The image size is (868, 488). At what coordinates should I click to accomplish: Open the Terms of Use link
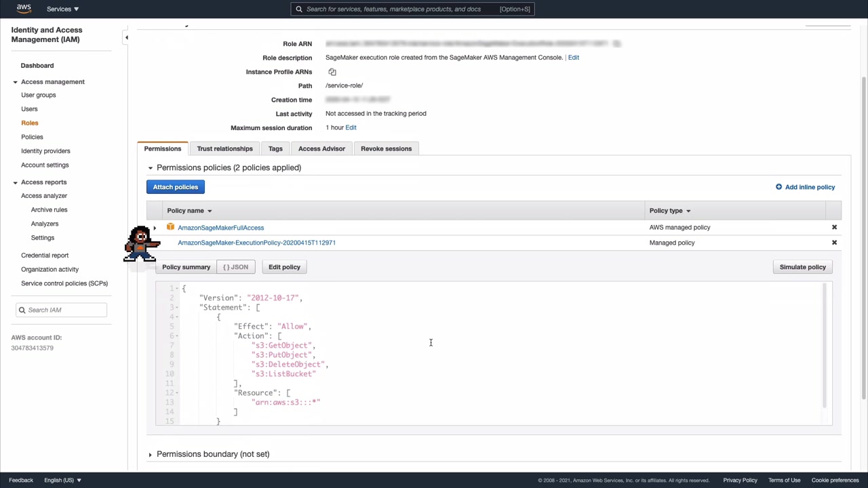coord(785,481)
